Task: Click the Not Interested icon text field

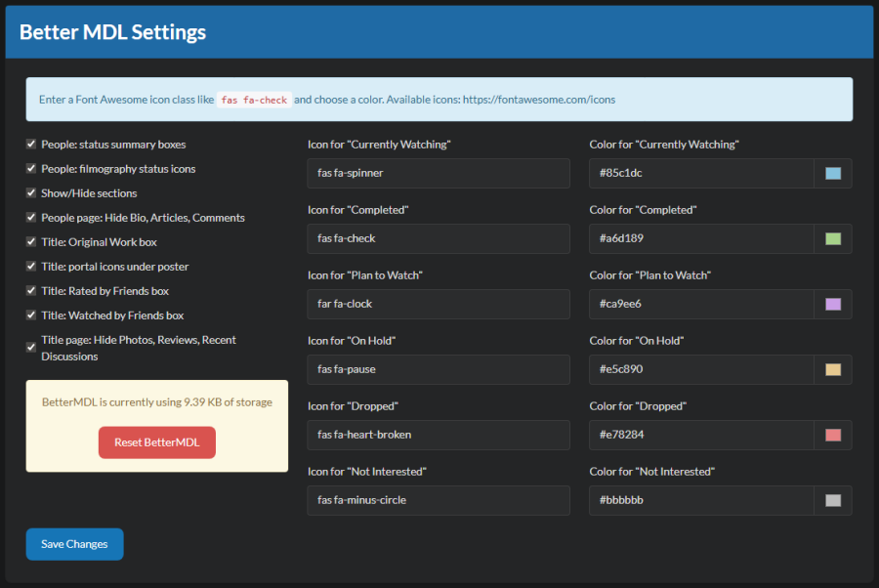Action: [438, 501]
